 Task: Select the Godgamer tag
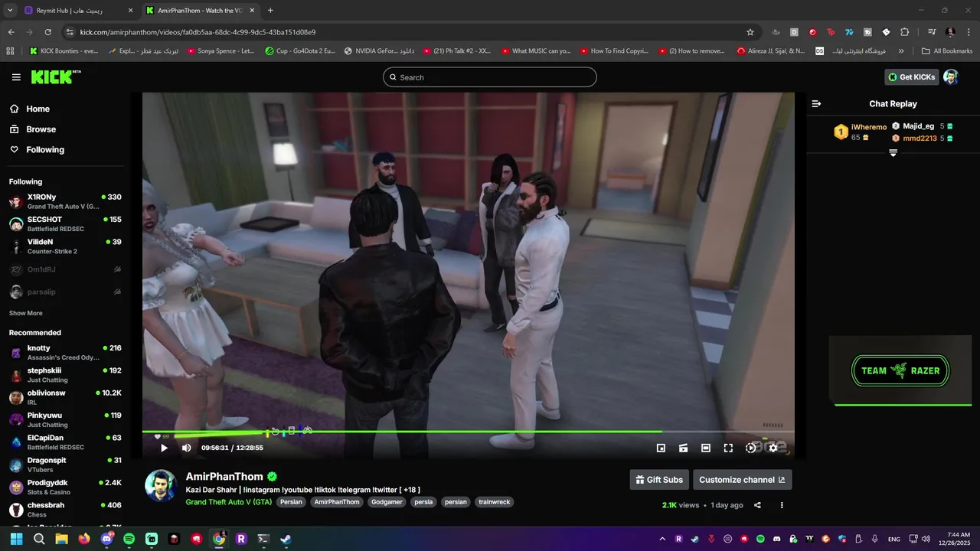click(386, 502)
